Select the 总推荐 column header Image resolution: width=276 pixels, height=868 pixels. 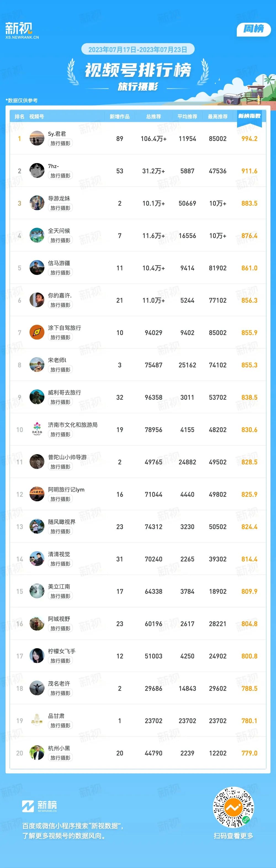[x=153, y=117]
